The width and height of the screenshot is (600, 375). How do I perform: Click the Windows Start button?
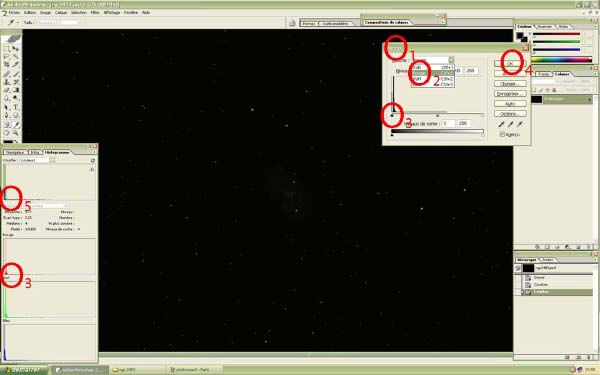point(23,370)
